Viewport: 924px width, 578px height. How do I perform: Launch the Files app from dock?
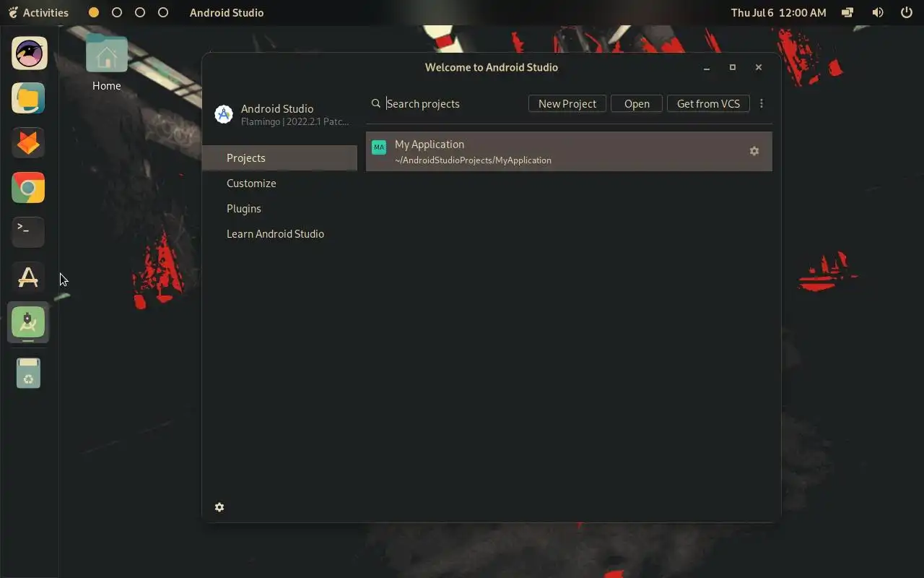click(29, 98)
